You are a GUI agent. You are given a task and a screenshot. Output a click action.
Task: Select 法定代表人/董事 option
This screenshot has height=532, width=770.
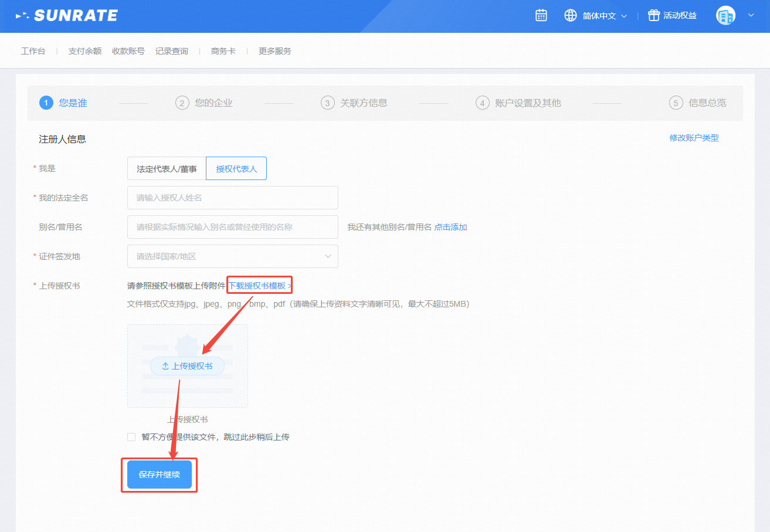pyautogui.click(x=167, y=168)
